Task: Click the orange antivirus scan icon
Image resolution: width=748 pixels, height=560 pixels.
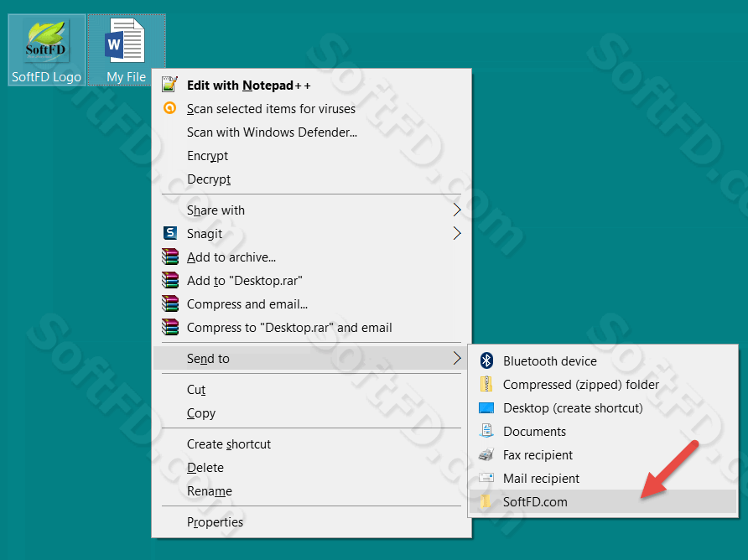Action: pyautogui.click(x=170, y=108)
